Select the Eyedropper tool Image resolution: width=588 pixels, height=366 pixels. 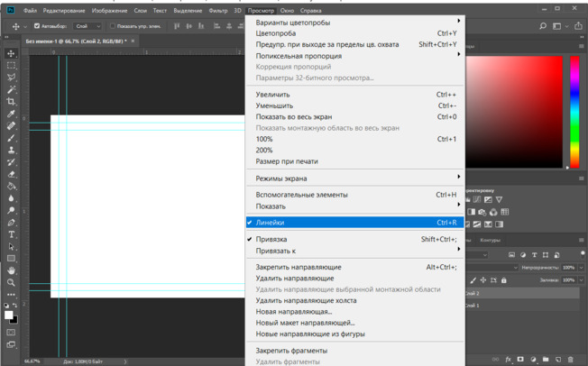pos(11,114)
